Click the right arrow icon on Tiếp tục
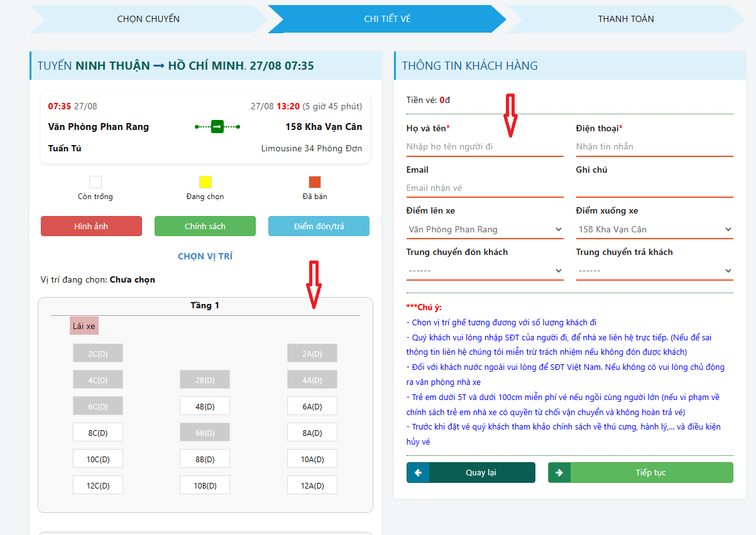The image size is (756, 535). pos(559,473)
